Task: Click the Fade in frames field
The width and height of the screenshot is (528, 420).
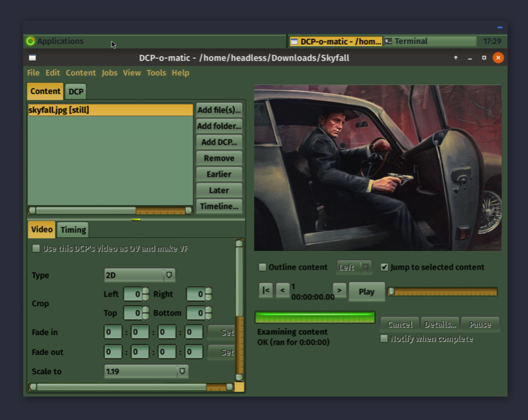Action: [194, 332]
